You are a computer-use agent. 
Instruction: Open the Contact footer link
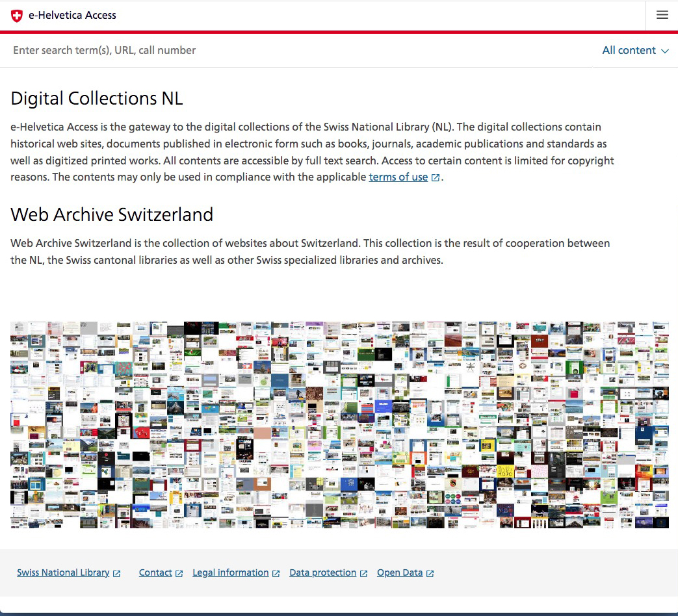(155, 572)
